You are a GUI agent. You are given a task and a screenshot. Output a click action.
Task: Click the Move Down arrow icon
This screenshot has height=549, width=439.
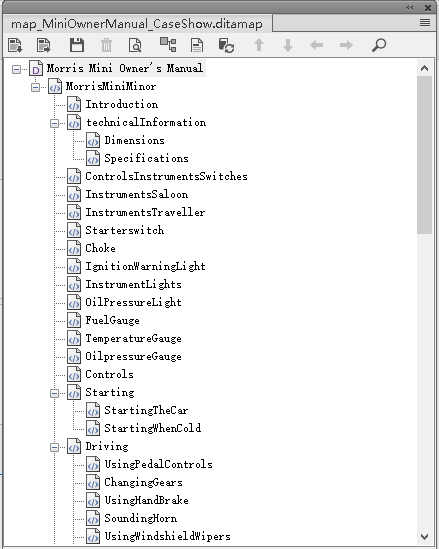(x=288, y=45)
